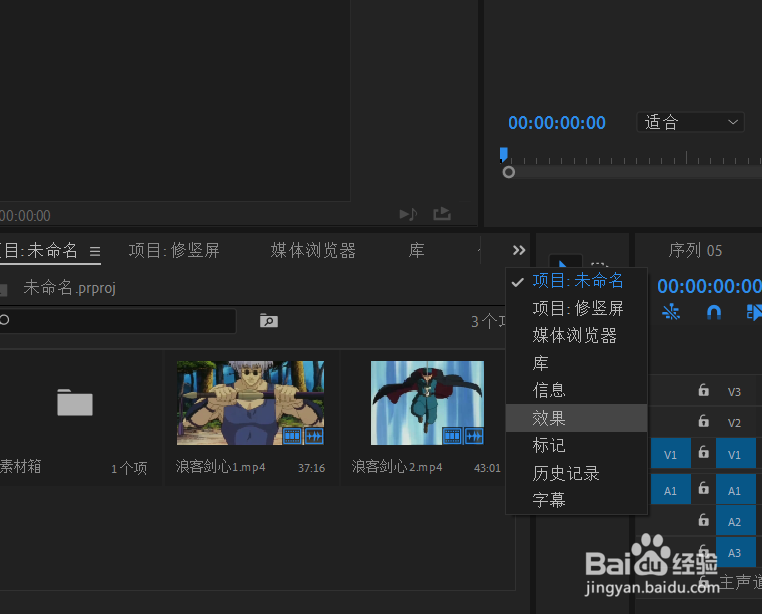Screen dimensions: 762x614
Task: Select the 浪客剑心1.mp4 thumbnail
Action: (250, 403)
